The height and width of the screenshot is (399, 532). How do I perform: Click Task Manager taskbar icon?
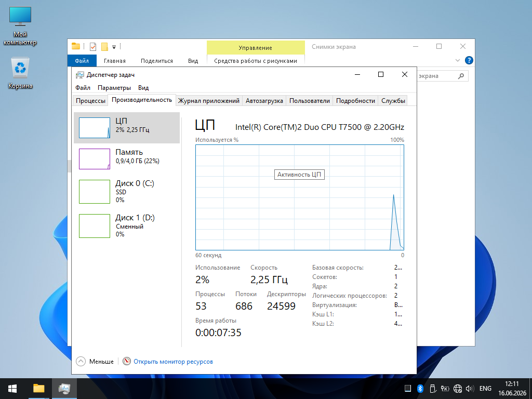click(x=64, y=389)
